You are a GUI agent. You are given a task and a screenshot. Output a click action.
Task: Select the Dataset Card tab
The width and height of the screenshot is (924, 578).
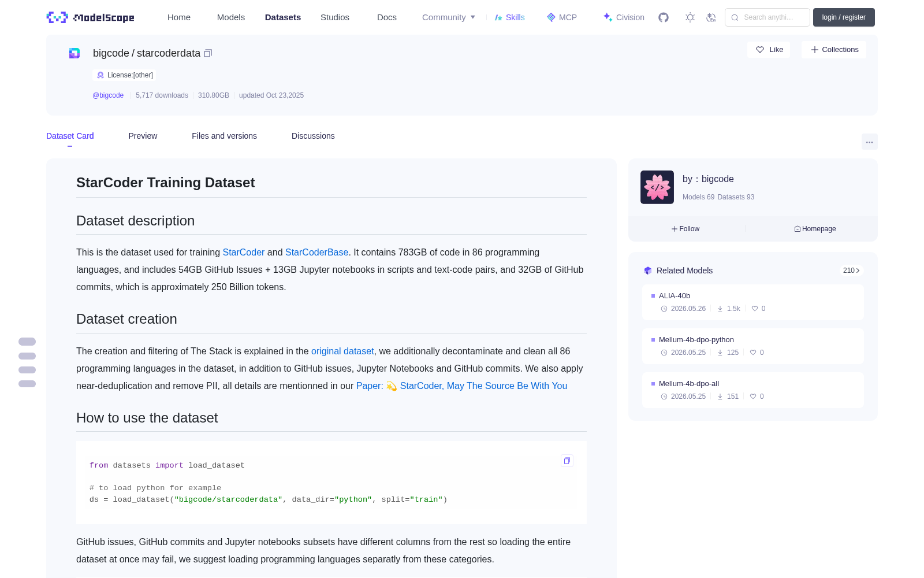tap(70, 136)
